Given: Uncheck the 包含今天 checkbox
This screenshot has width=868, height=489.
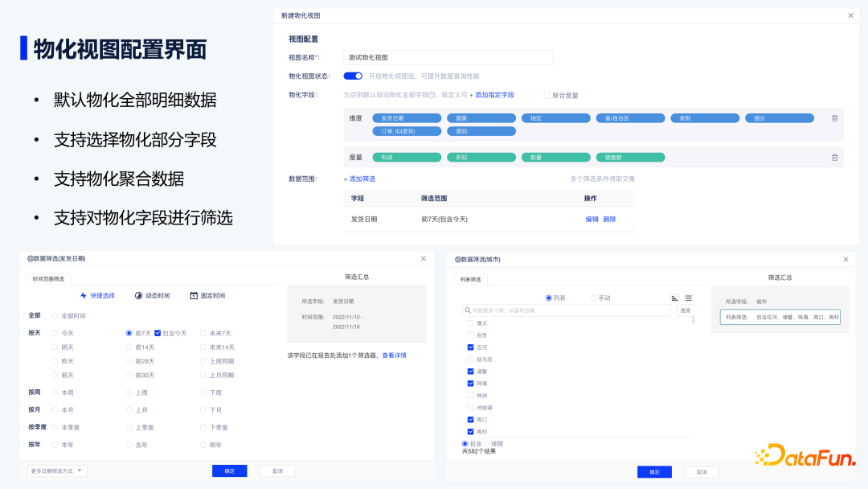Looking at the screenshot, I should click(158, 334).
